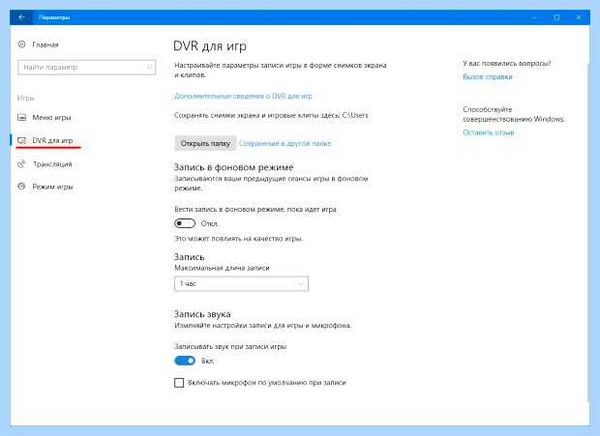Open the save to another folder link
The image size is (600, 436).
click(x=285, y=144)
